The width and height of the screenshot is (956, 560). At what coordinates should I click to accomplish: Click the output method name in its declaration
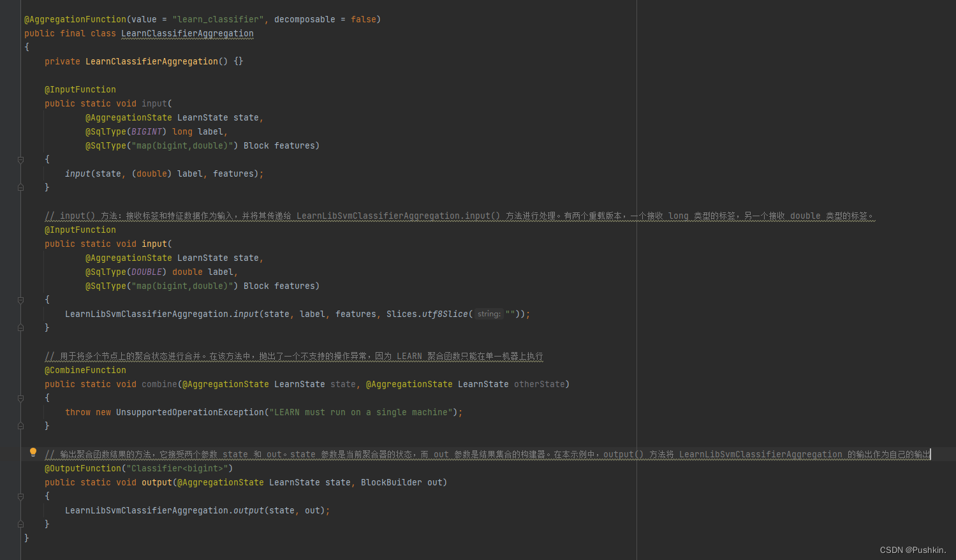click(x=157, y=483)
